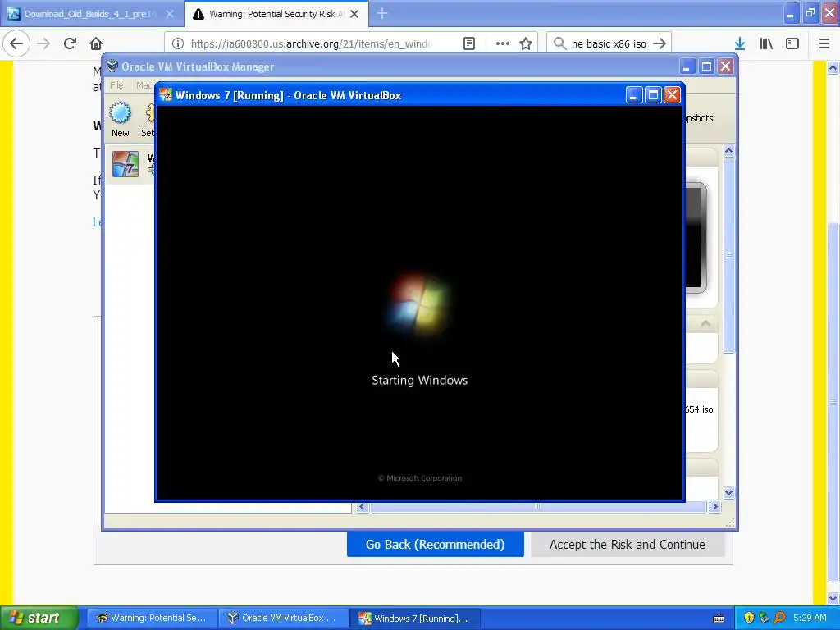Click the magnifier tray icon
The image size is (840, 630).
coord(780,619)
